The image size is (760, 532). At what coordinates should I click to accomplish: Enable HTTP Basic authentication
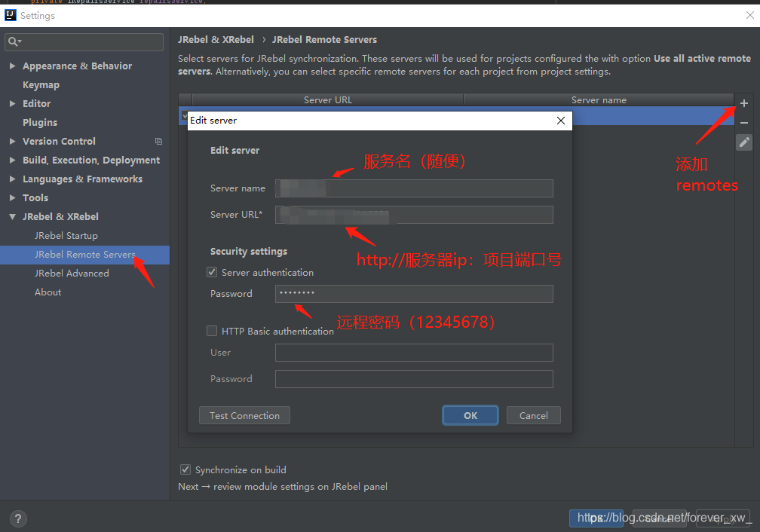[212, 331]
